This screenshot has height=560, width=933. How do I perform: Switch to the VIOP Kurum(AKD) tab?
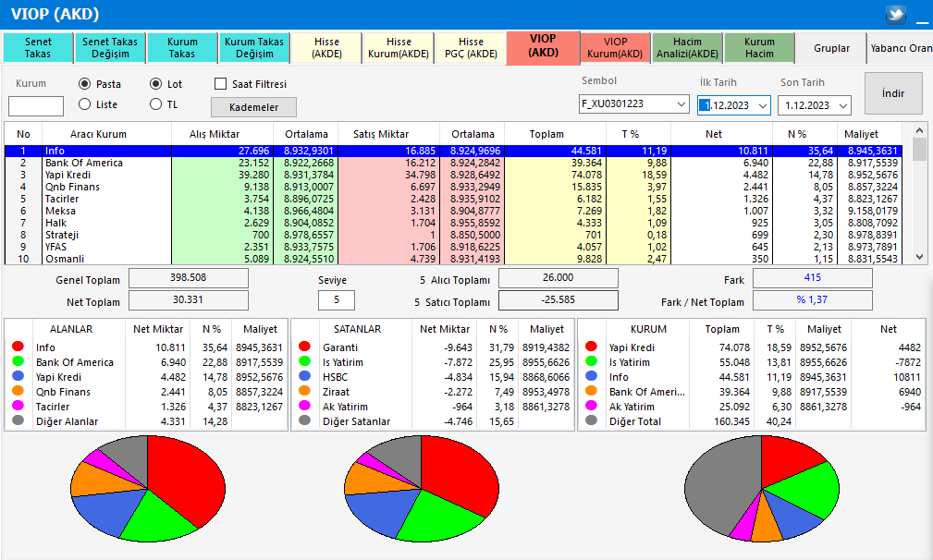coord(615,47)
